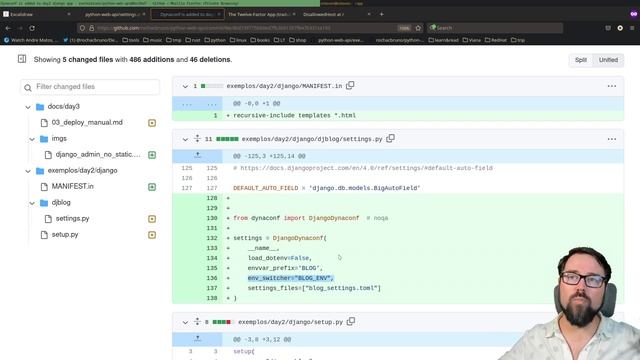Collapse the imgs folder
The width and height of the screenshot is (640, 360).
pyautogui.click(x=32, y=139)
